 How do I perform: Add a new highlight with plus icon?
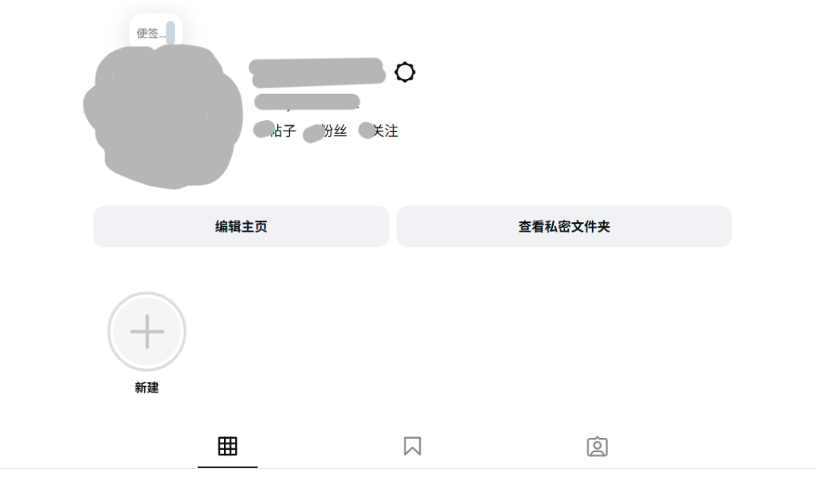coord(147,331)
